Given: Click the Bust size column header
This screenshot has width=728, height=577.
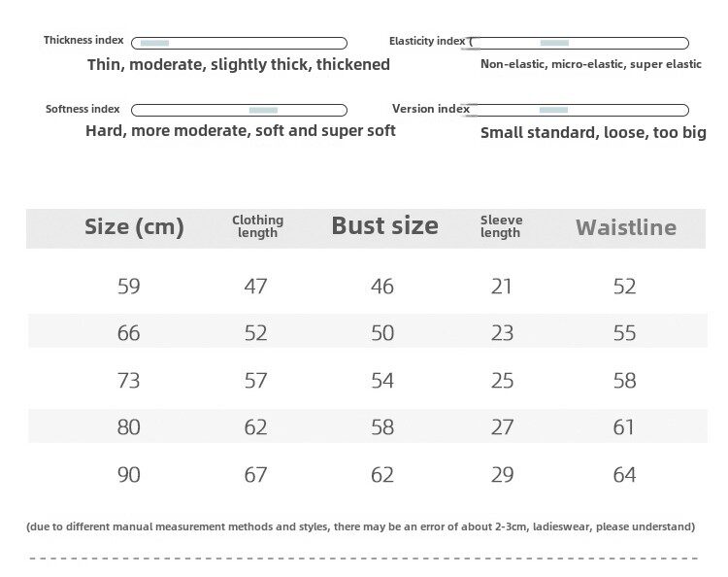Looking at the screenshot, I should (x=384, y=226).
